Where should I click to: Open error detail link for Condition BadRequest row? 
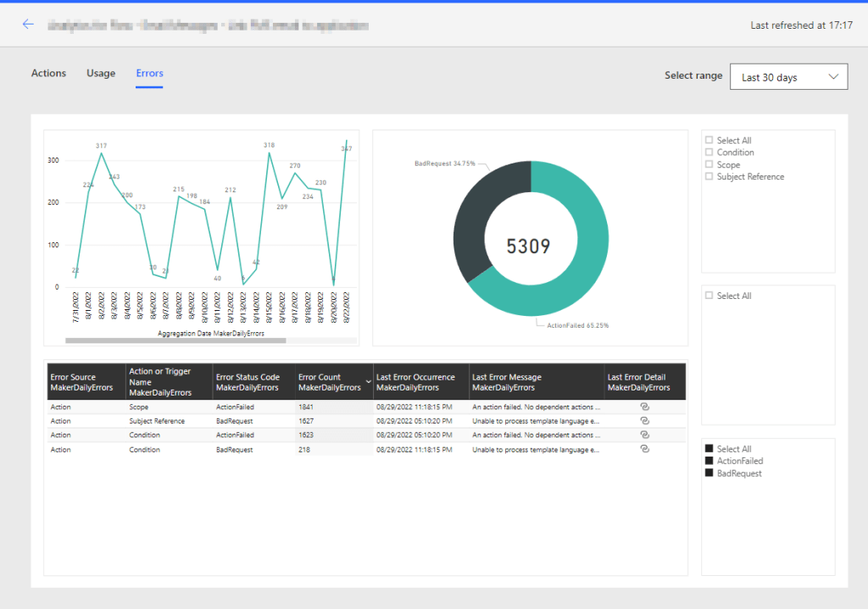coord(644,450)
